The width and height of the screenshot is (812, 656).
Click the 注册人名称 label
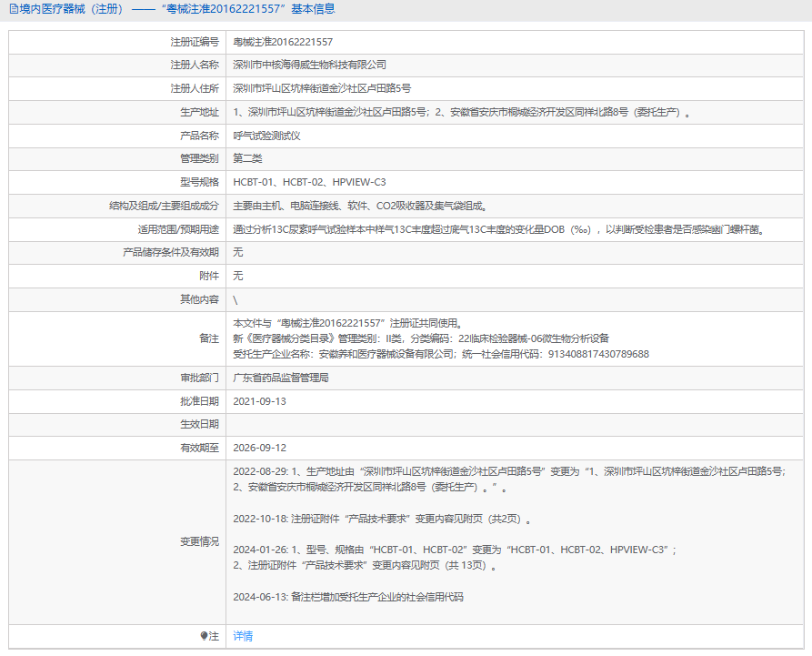(x=195, y=65)
